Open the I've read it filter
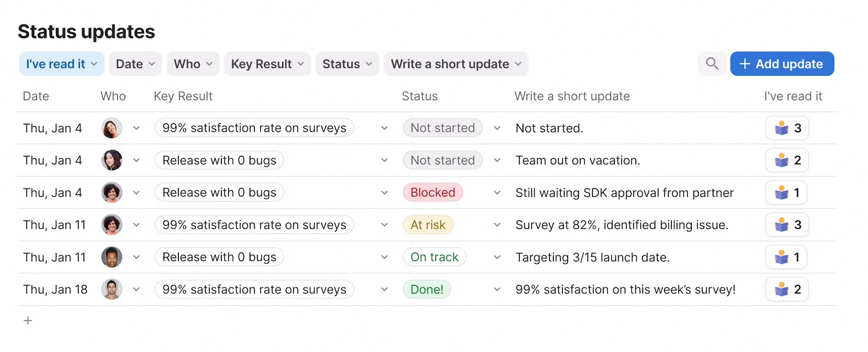 (62, 64)
